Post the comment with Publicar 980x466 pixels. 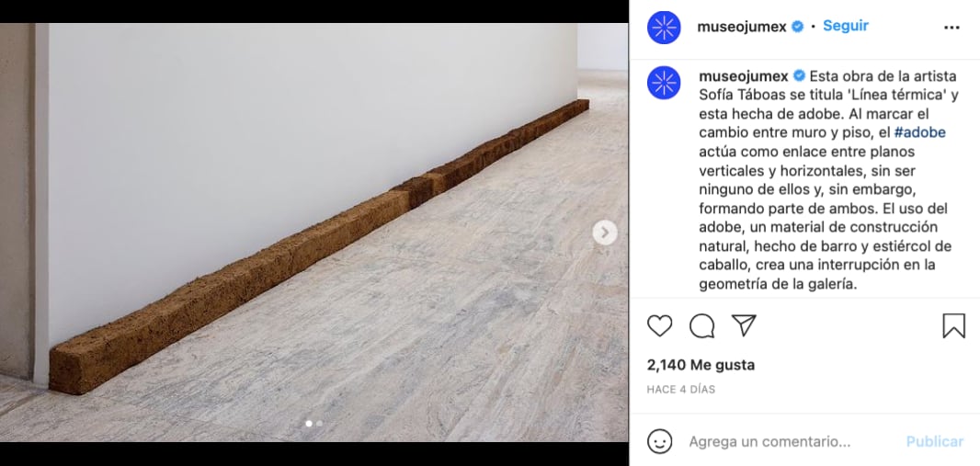pos(935,441)
